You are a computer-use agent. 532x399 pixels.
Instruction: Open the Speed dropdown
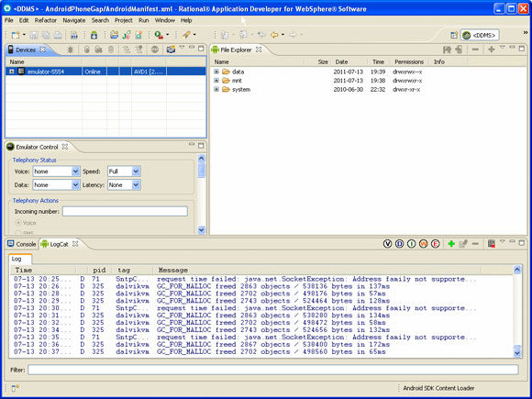tap(136, 172)
